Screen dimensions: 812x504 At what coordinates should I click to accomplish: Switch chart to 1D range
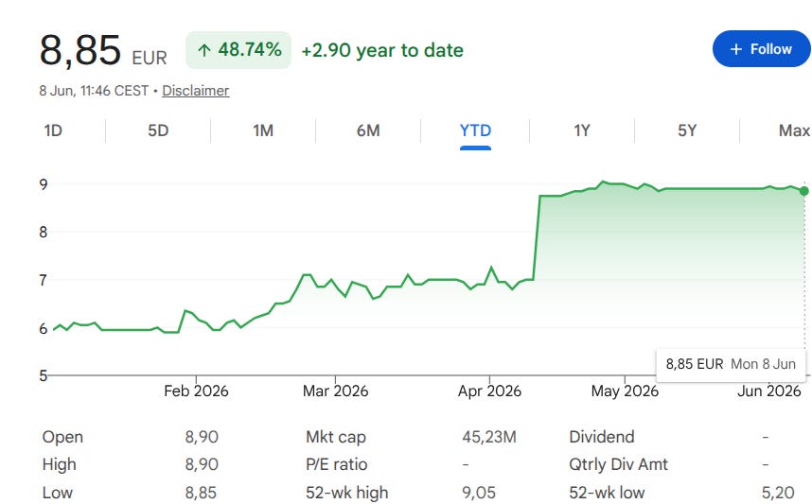[53, 130]
